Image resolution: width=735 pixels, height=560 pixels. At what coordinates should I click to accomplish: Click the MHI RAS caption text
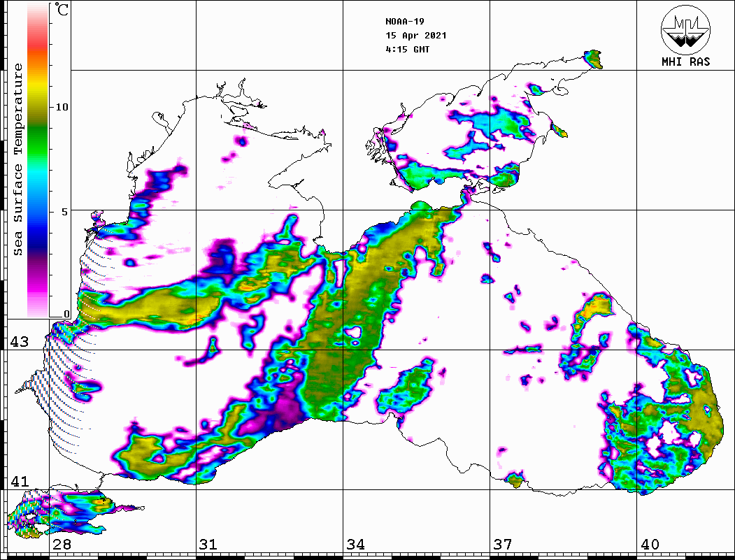[x=685, y=62]
